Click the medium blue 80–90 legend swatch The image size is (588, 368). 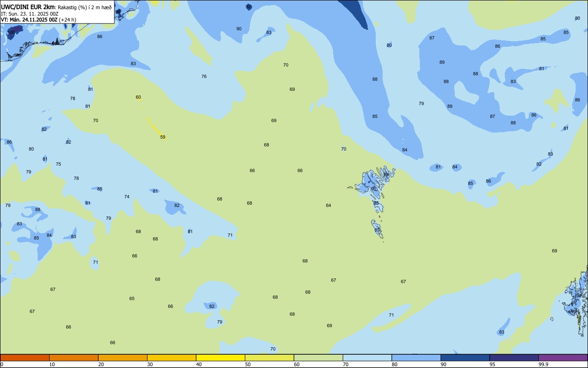[x=416, y=357]
